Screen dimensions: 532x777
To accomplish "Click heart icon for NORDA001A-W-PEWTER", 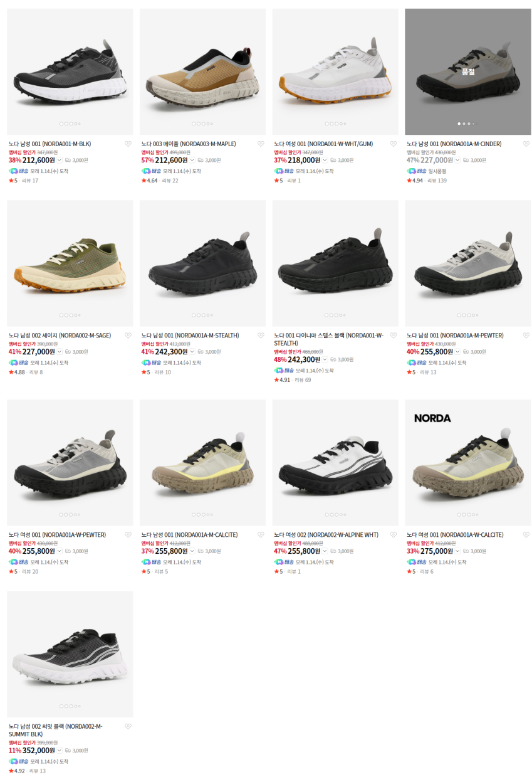I will tap(128, 535).
